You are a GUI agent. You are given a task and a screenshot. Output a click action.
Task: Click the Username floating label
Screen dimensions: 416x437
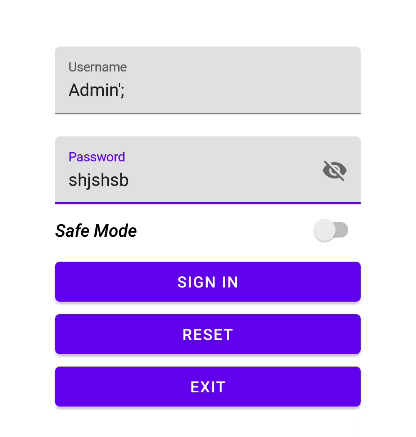pos(98,67)
